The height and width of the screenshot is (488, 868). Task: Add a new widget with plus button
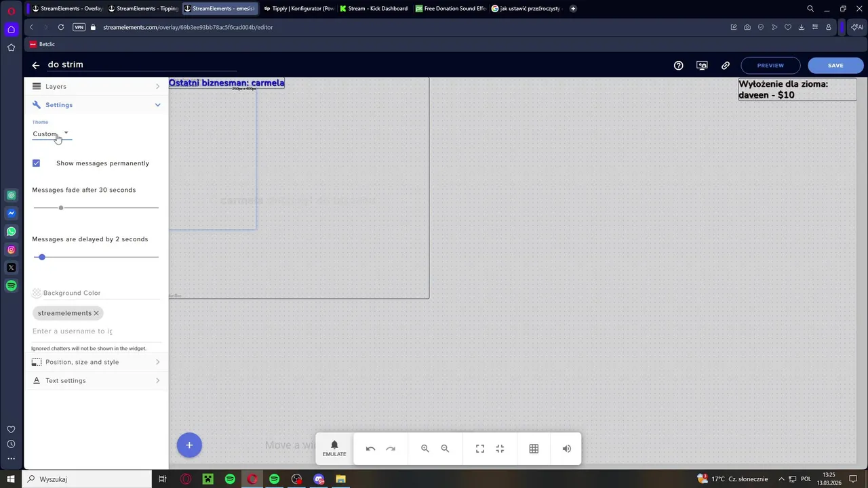point(189,445)
